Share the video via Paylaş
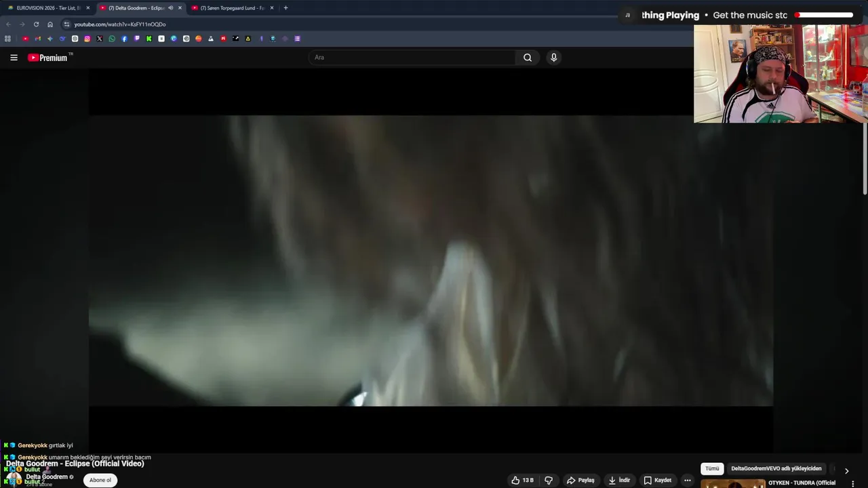This screenshot has width=868, height=488. pyautogui.click(x=580, y=481)
